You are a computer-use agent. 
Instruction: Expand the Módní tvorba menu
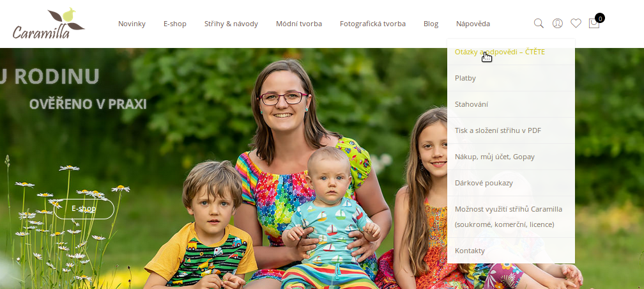pos(299,24)
